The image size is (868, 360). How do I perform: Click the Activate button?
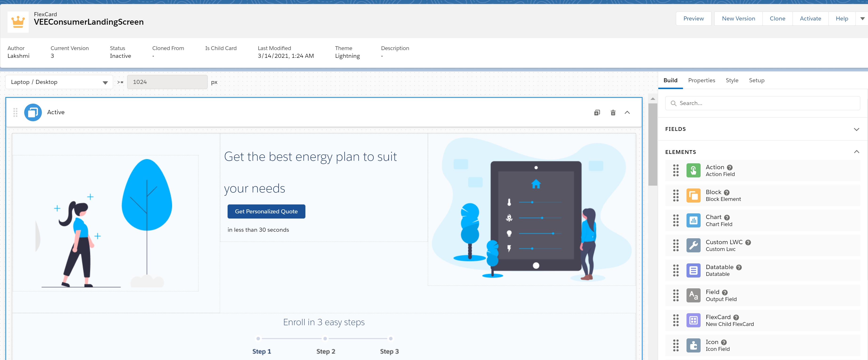coord(810,19)
